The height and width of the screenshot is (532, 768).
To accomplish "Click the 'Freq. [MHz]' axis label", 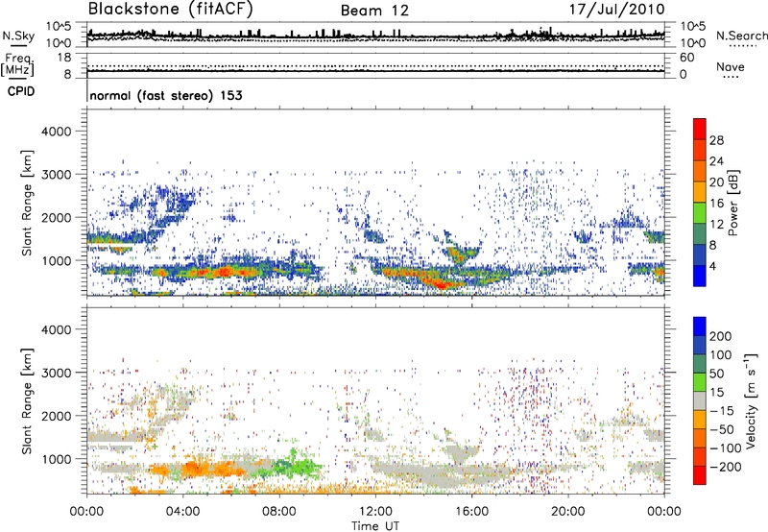I will point(17,65).
